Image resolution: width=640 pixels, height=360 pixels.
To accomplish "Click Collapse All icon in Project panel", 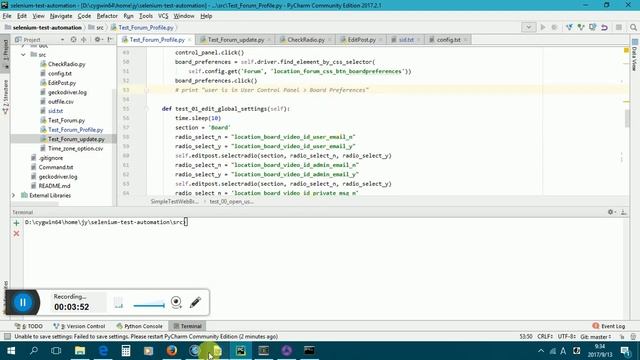I will (84, 40).
